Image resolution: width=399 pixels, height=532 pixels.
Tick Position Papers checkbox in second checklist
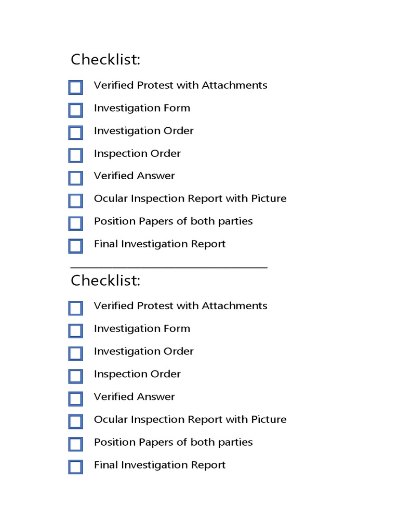[75, 444]
